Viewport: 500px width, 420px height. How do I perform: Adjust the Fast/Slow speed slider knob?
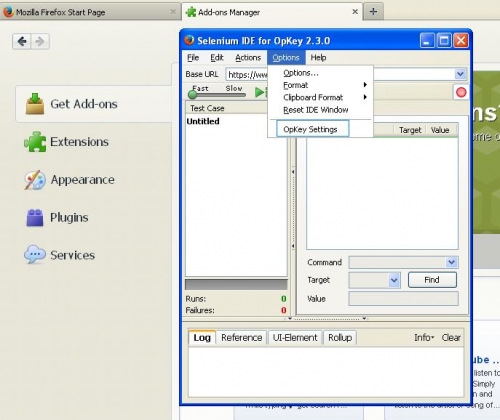(192, 95)
